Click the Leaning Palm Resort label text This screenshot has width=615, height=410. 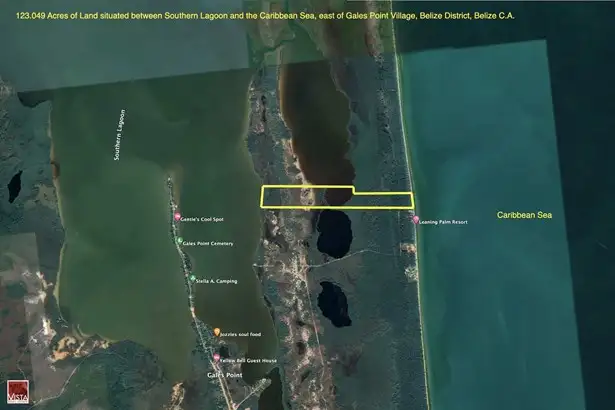tap(444, 222)
